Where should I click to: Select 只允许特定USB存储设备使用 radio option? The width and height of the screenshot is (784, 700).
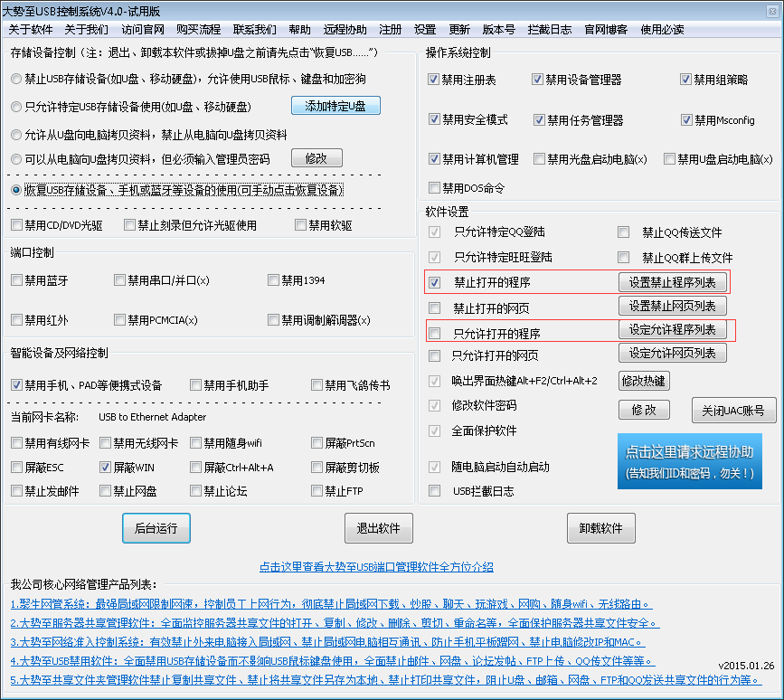click(x=17, y=107)
